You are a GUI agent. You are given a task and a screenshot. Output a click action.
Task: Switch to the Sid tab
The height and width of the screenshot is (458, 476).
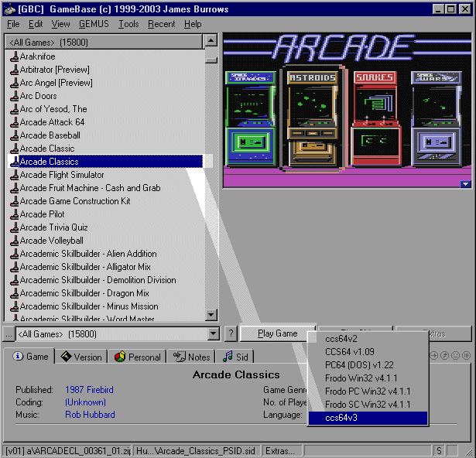pyautogui.click(x=235, y=357)
